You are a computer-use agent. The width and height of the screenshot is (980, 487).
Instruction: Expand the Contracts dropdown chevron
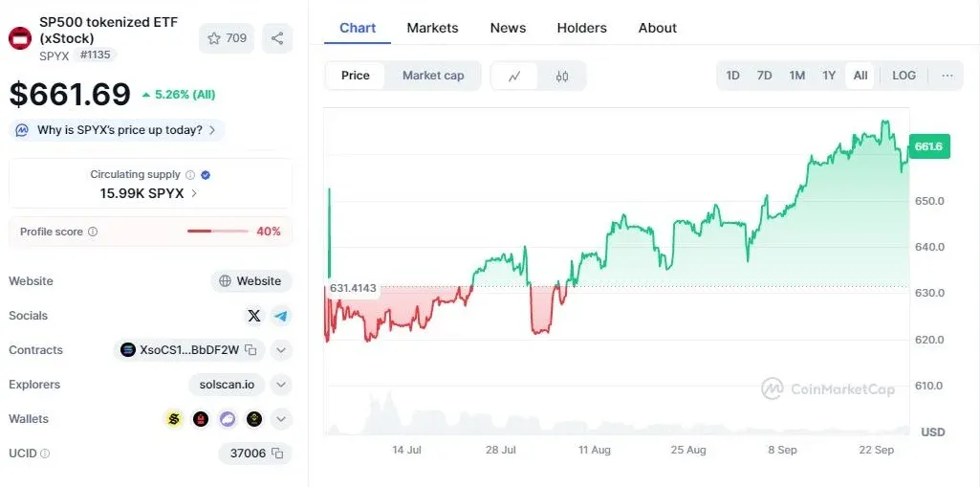[x=281, y=350]
